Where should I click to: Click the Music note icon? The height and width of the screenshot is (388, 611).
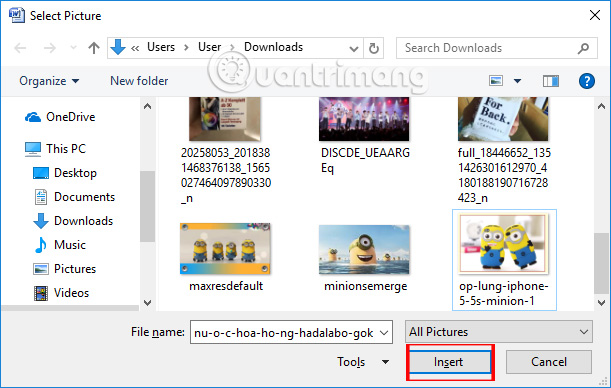[41, 245]
